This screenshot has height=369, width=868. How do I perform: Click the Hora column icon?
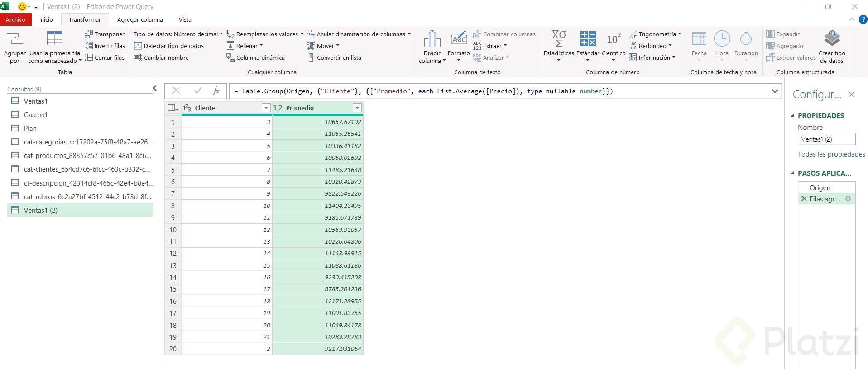click(722, 38)
